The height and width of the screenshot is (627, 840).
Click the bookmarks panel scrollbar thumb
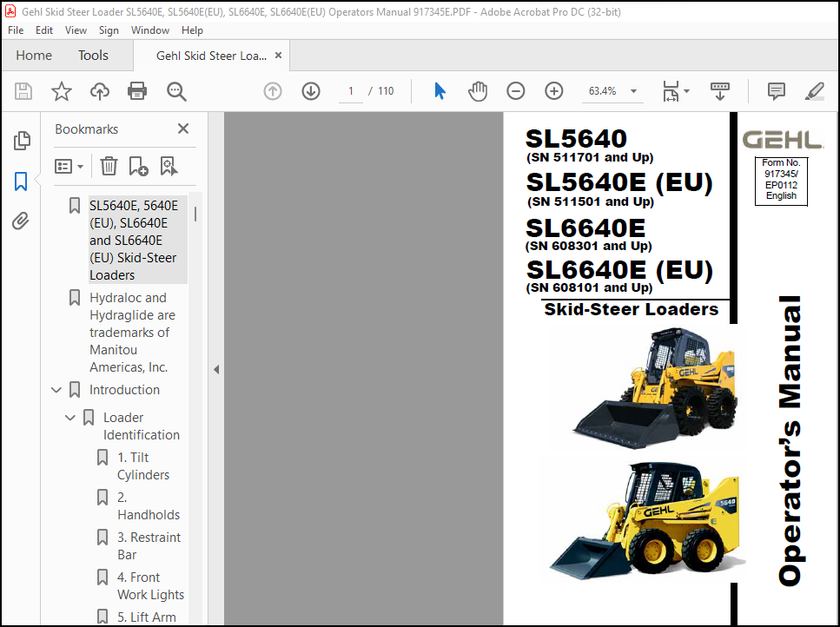click(x=195, y=214)
